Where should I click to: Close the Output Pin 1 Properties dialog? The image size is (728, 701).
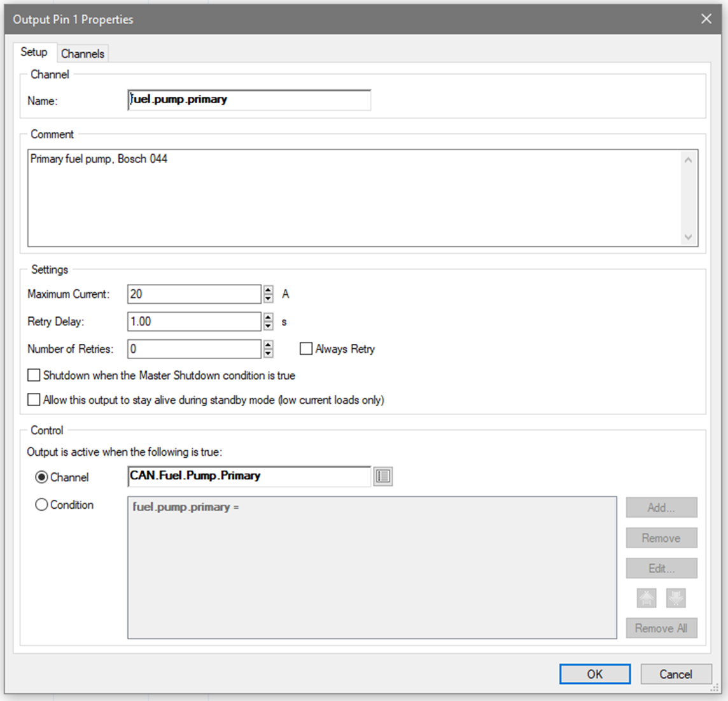pos(706,19)
